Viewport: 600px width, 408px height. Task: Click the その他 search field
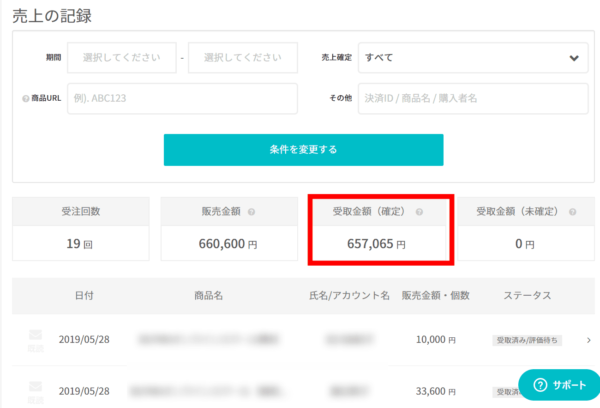point(473,98)
